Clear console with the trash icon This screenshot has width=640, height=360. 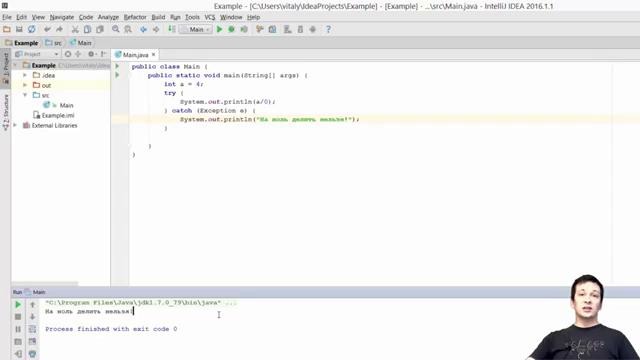(33, 354)
